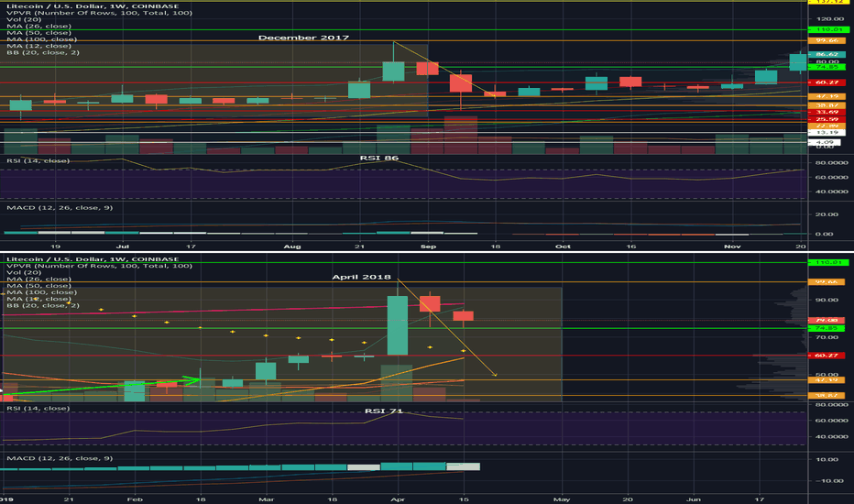Click 'RSI (14, close)' legend in December 2017 chart

pos(38,160)
